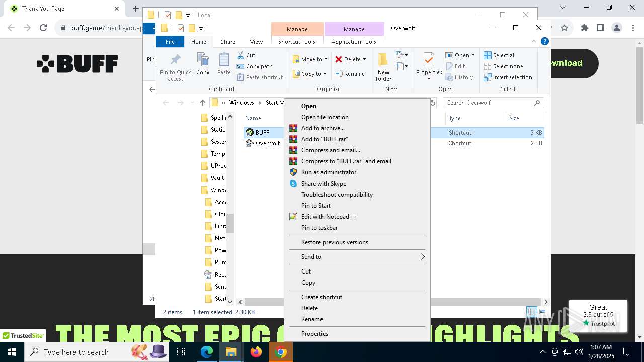
Task: Choose Open file location
Action: 357,117
